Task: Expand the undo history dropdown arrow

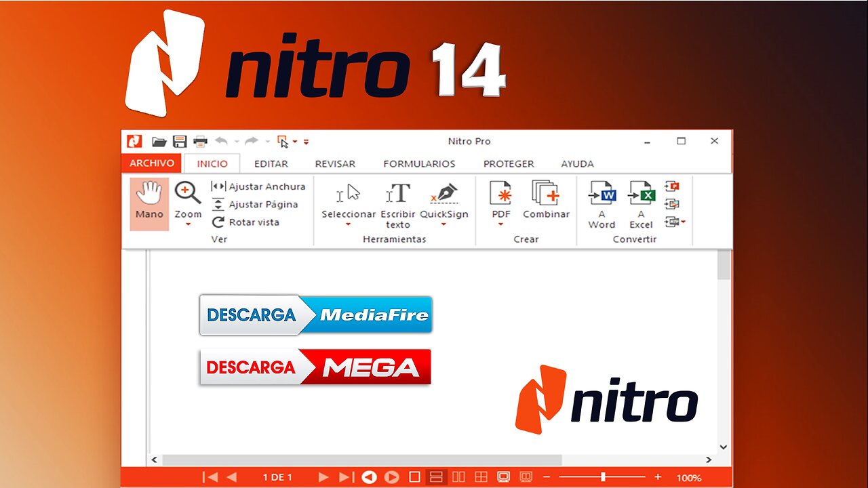Action: click(x=237, y=142)
